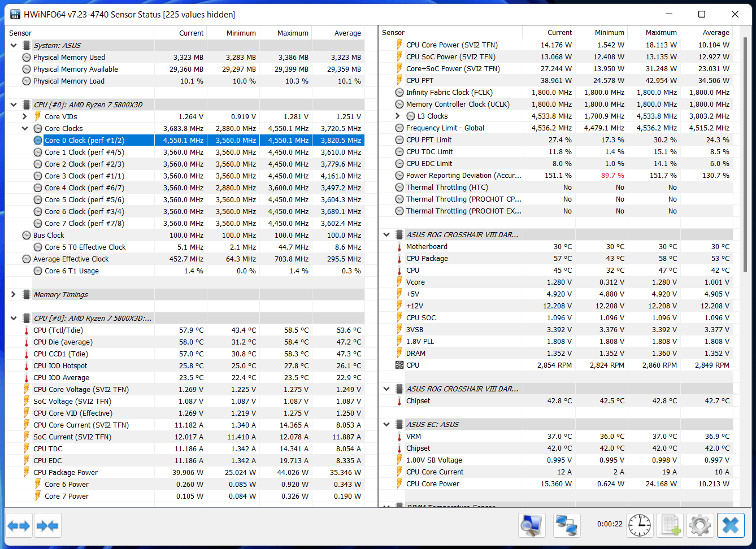
Task: Click the L3 Clocks gauge icon
Action: tap(411, 116)
